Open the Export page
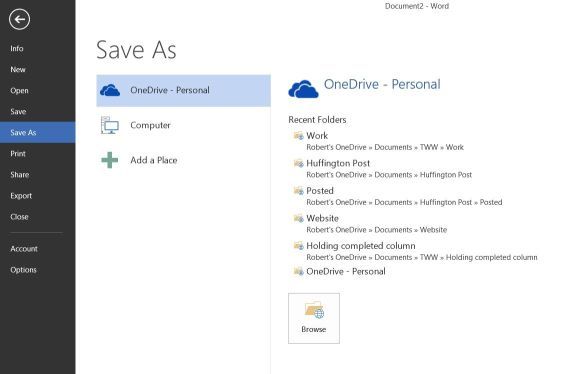The height and width of the screenshot is (374, 566). [21, 196]
